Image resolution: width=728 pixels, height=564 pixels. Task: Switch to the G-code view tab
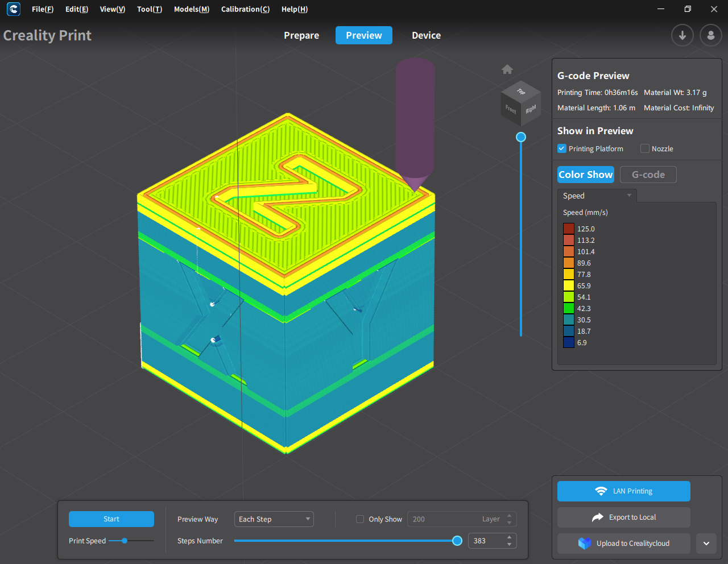tap(648, 175)
